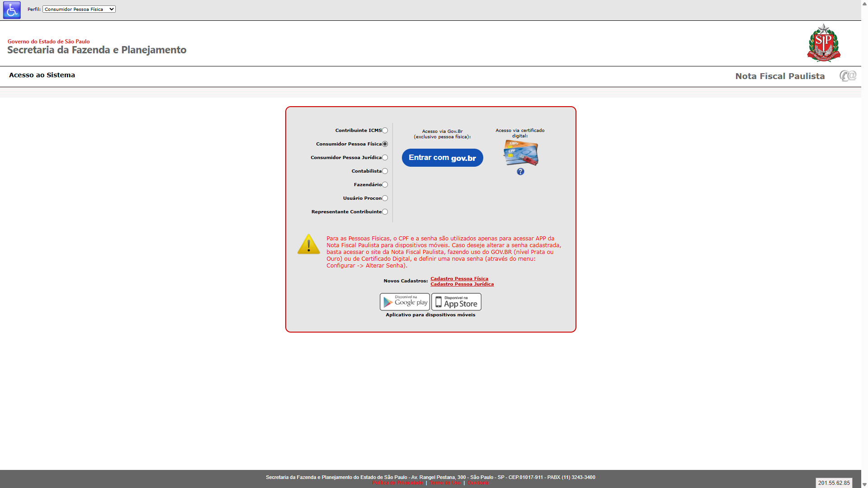Click the contact email icon beside Nota Fiscal Paulista
The height and width of the screenshot is (488, 868).
pyautogui.click(x=848, y=76)
